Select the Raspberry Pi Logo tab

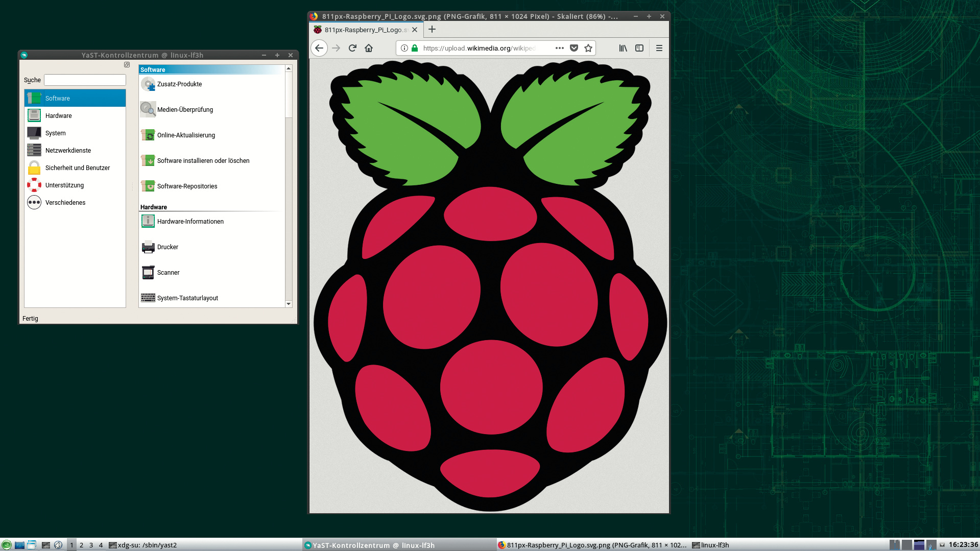(365, 30)
